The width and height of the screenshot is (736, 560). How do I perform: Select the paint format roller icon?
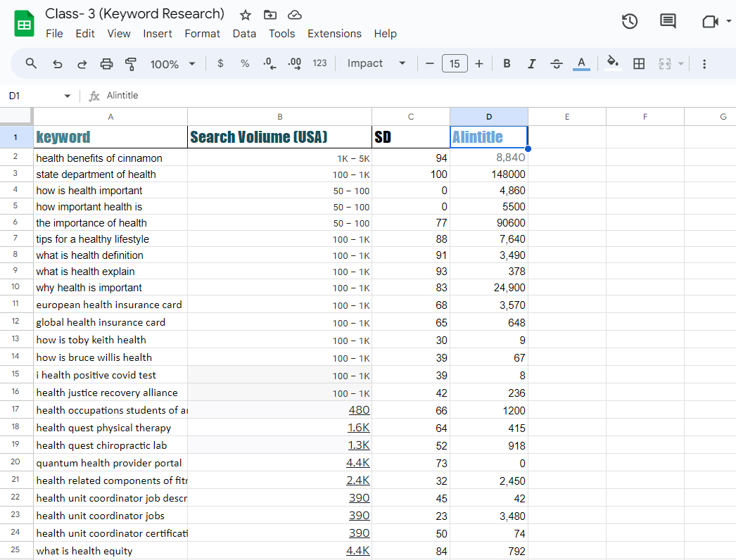coord(130,64)
